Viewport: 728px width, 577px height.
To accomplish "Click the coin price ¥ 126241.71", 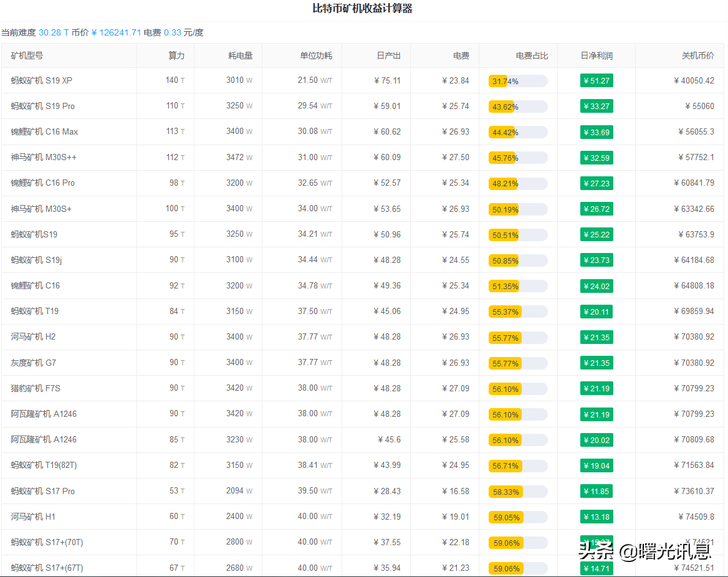I will pyautogui.click(x=116, y=32).
